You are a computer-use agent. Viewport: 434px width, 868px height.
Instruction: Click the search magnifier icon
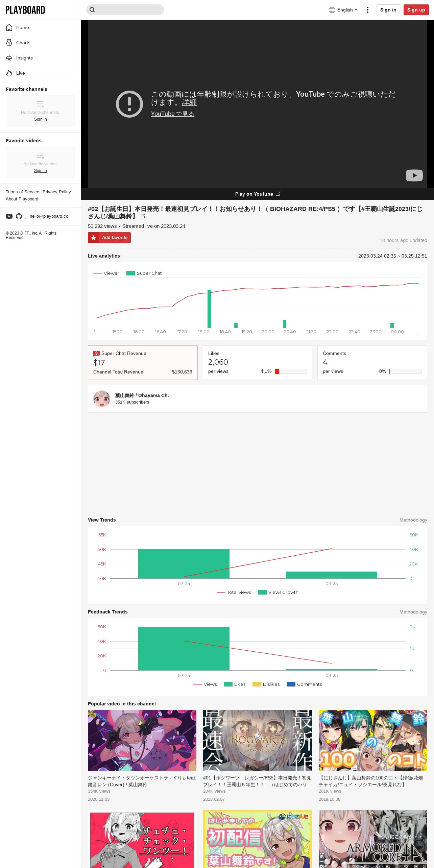pyautogui.click(x=92, y=10)
